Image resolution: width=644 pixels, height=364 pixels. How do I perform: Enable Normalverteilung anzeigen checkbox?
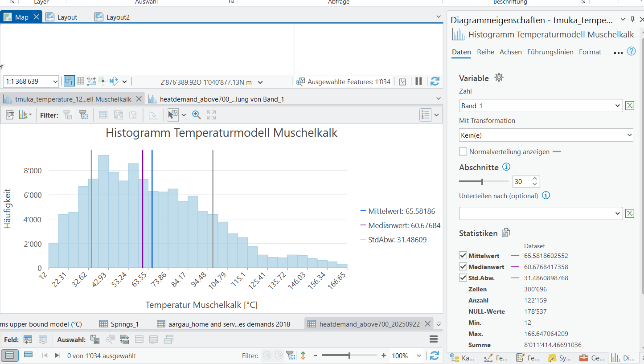(463, 151)
